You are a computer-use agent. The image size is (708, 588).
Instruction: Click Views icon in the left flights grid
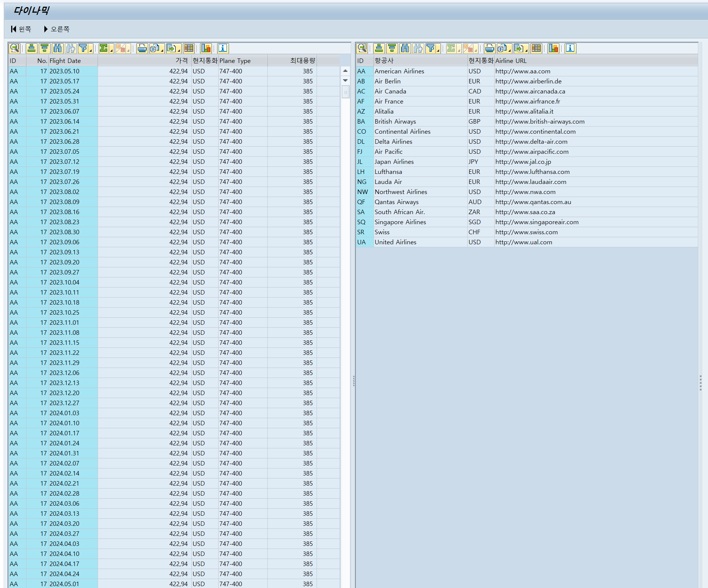click(x=155, y=48)
